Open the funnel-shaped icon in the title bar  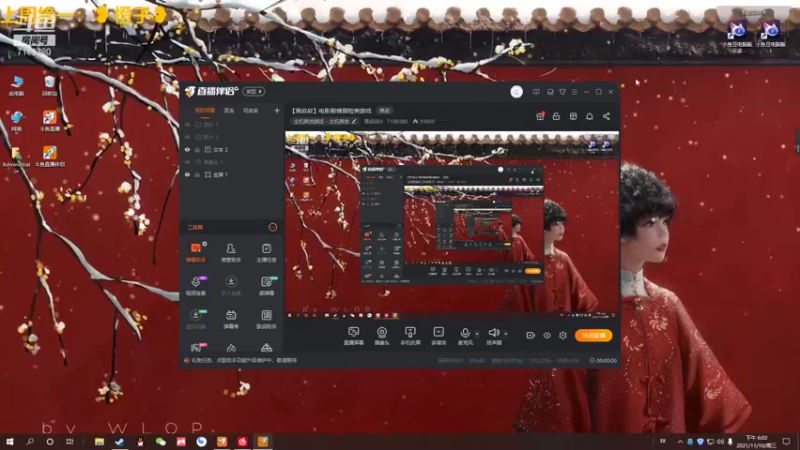pyautogui.click(x=562, y=92)
